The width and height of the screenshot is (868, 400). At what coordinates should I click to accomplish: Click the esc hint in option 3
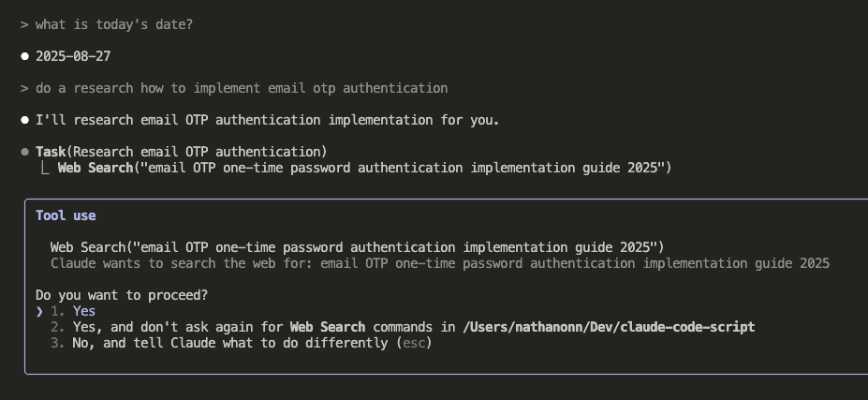point(414,344)
